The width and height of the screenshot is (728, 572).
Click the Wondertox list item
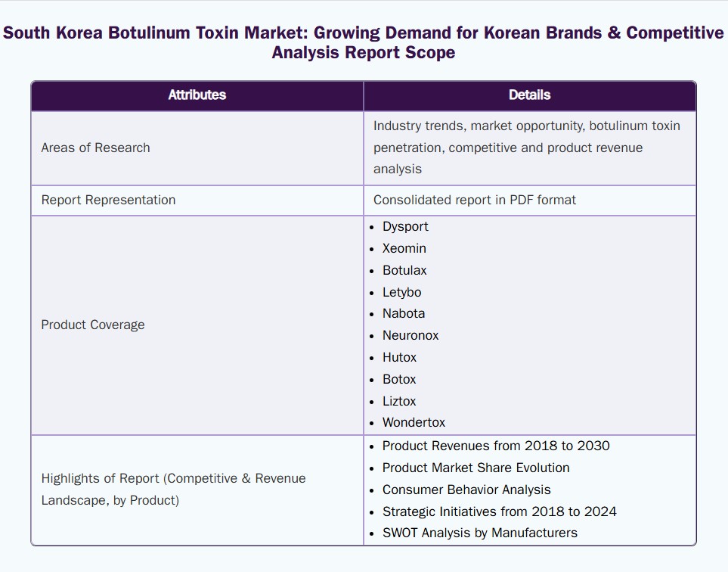tap(414, 423)
